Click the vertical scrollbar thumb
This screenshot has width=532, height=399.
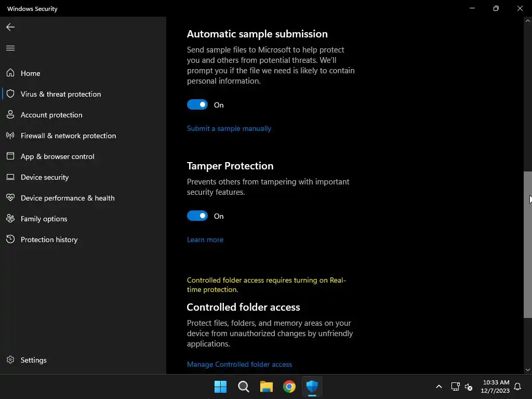tap(528, 245)
